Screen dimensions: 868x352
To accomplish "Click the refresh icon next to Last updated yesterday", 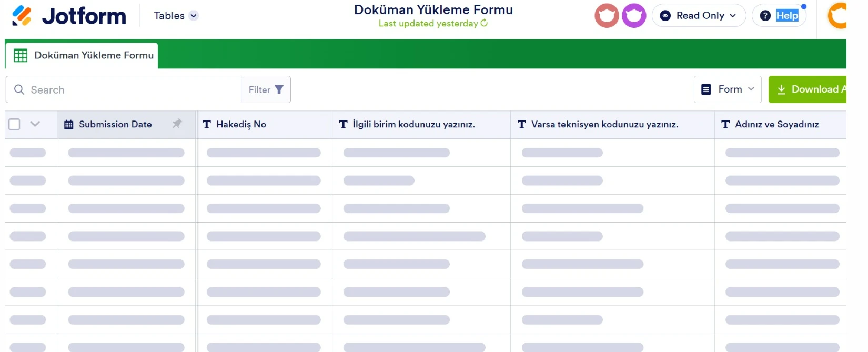I will click(x=484, y=23).
